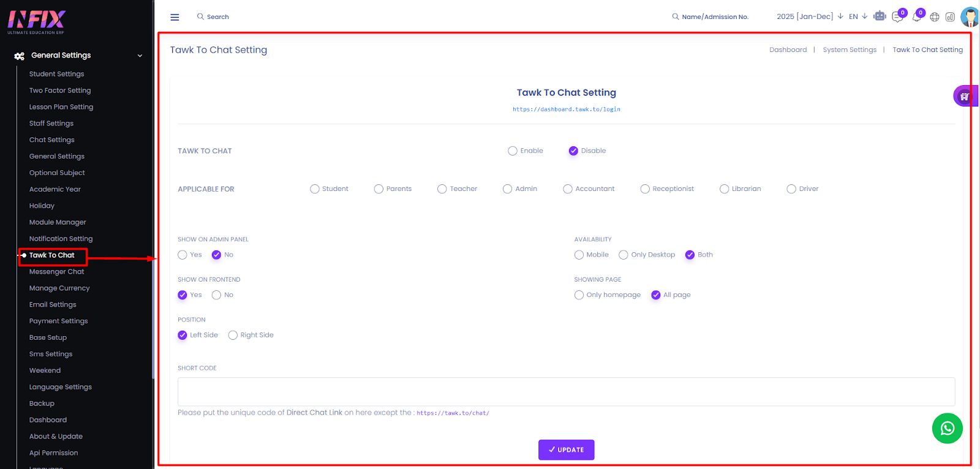Select Receptionist under Applicable For

click(645, 189)
